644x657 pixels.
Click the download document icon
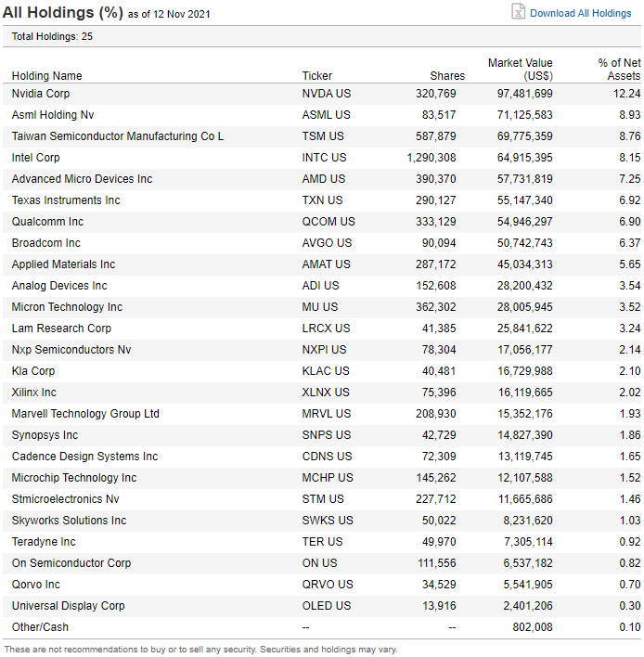pos(519,12)
